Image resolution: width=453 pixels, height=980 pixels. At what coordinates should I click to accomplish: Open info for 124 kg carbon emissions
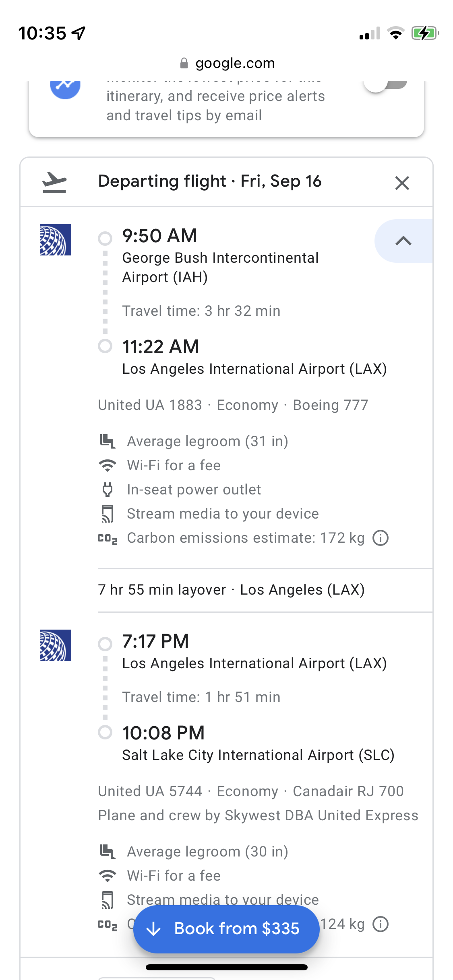(381, 924)
